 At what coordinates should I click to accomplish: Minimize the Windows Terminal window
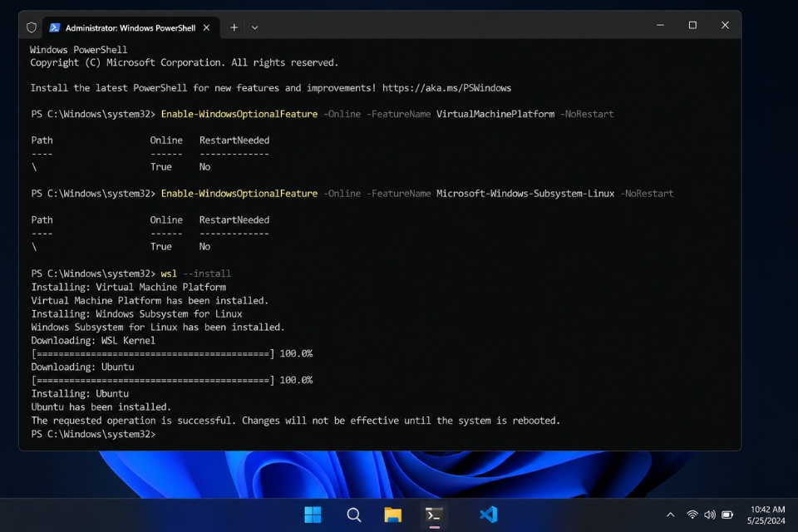point(660,25)
